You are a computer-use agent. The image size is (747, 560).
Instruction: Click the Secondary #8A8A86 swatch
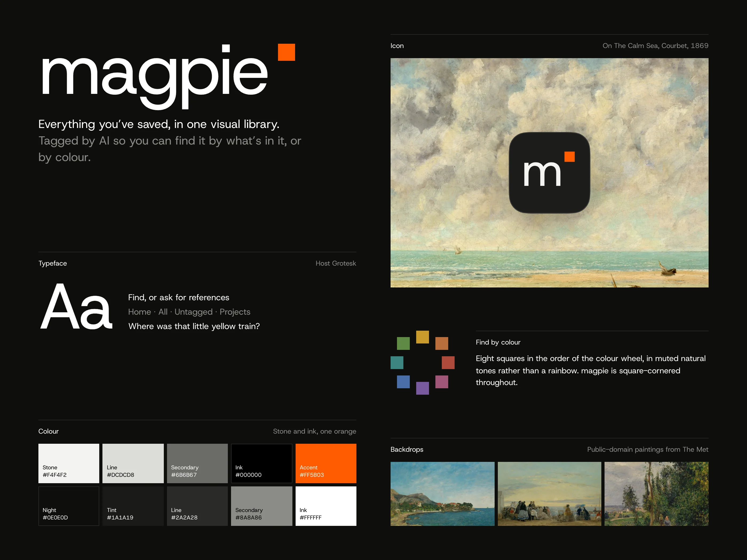261,506
